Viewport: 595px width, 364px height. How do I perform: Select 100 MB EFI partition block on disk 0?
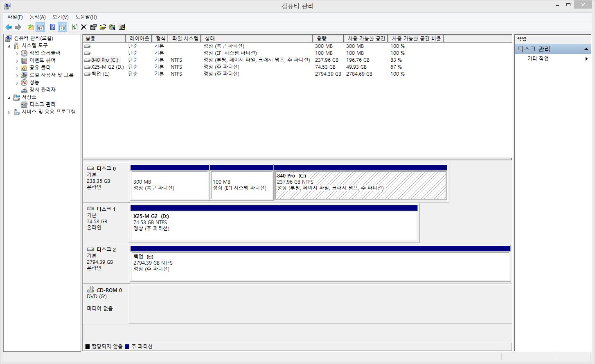click(241, 182)
